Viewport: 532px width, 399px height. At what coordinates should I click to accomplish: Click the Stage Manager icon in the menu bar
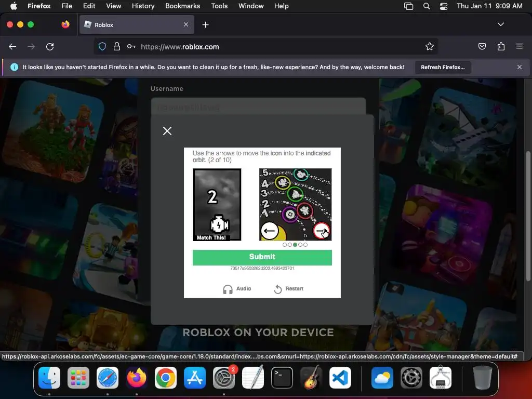(x=408, y=6)
